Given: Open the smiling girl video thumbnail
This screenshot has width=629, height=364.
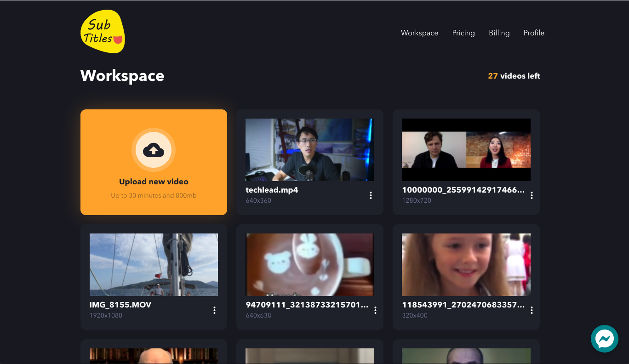Looking at the screenshot, I should click(x=466, y=265).
